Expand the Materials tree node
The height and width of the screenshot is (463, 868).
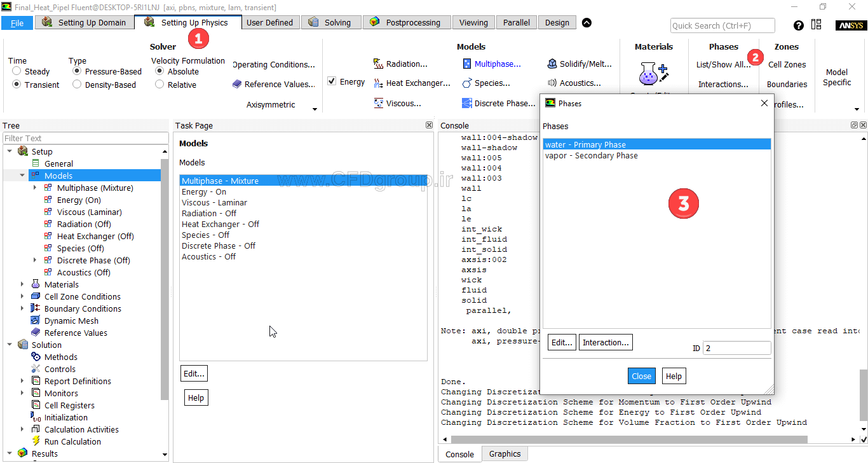click(x=23, y=284)
